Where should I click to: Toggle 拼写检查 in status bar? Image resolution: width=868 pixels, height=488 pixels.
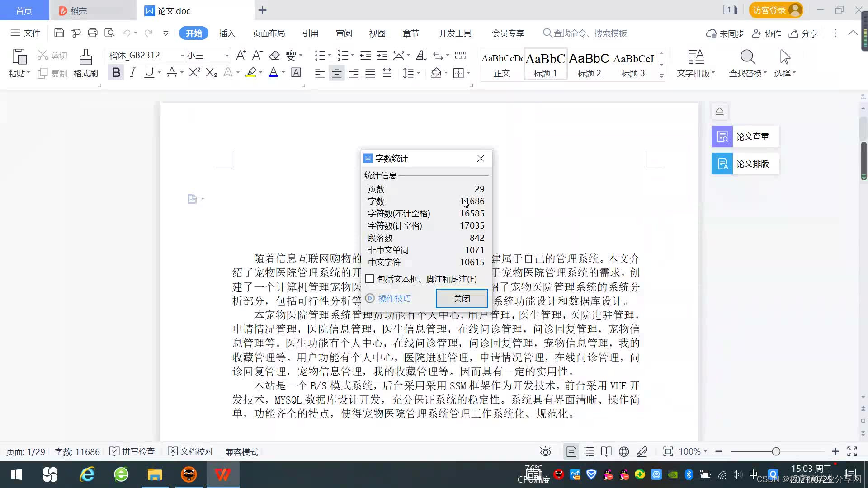pyautogui.click(x=133, y=451)
